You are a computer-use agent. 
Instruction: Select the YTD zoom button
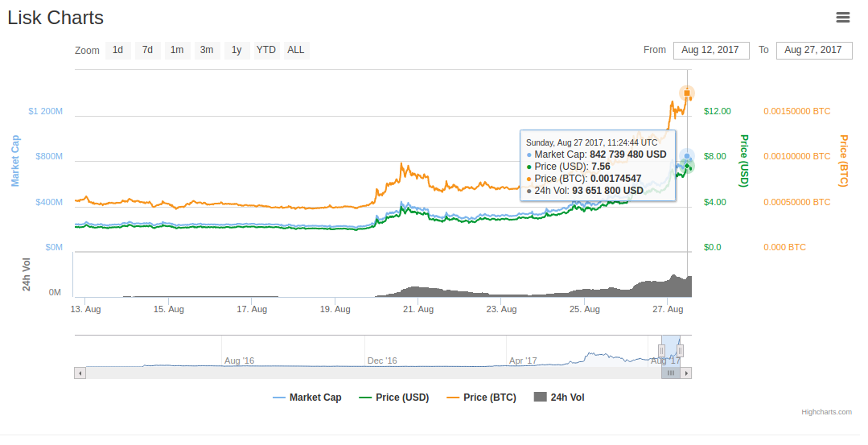266,51
